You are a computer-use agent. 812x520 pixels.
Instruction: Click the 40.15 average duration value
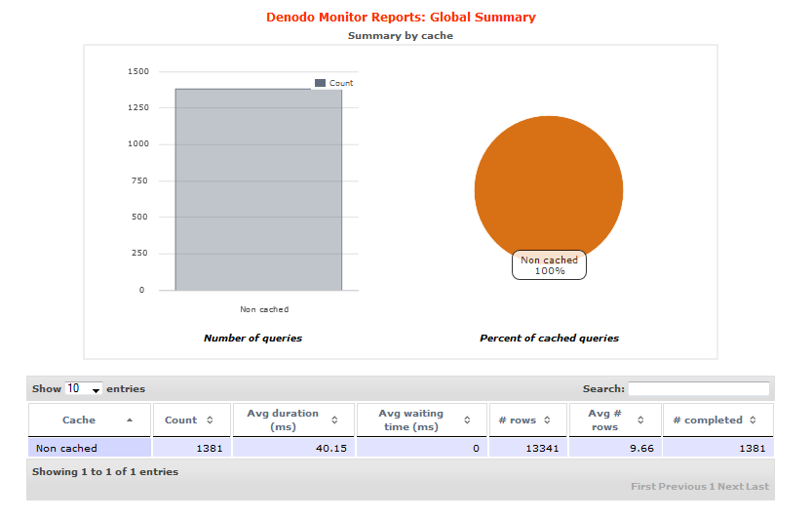(331, 448)
